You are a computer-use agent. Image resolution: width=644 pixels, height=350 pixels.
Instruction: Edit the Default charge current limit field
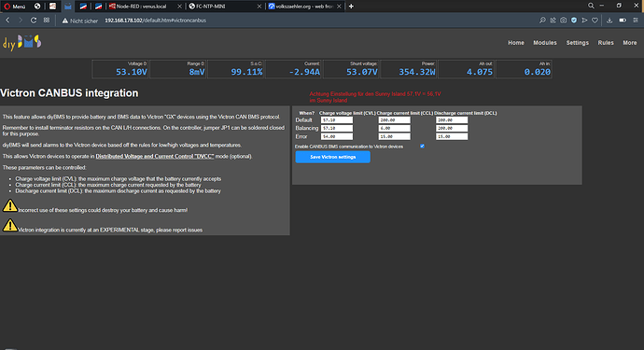394,120
